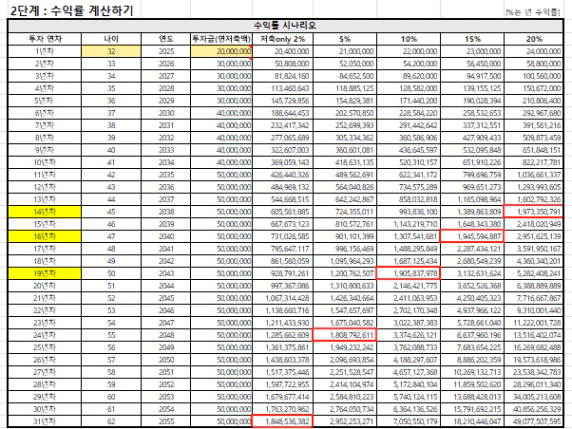The width and height of the screenshot is (572, 429).
Task: Click the yellow highlighted '16년차' cell
Action: 45,236
